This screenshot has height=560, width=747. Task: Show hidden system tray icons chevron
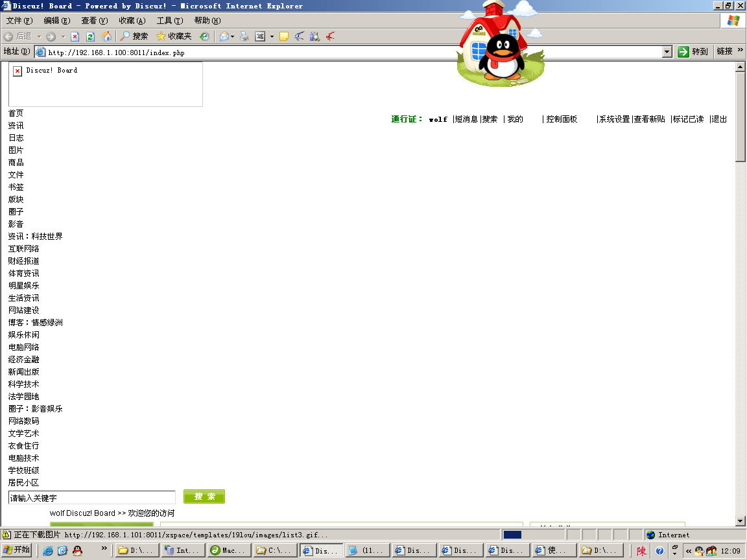pyautogui.click(x=689, y=551)
